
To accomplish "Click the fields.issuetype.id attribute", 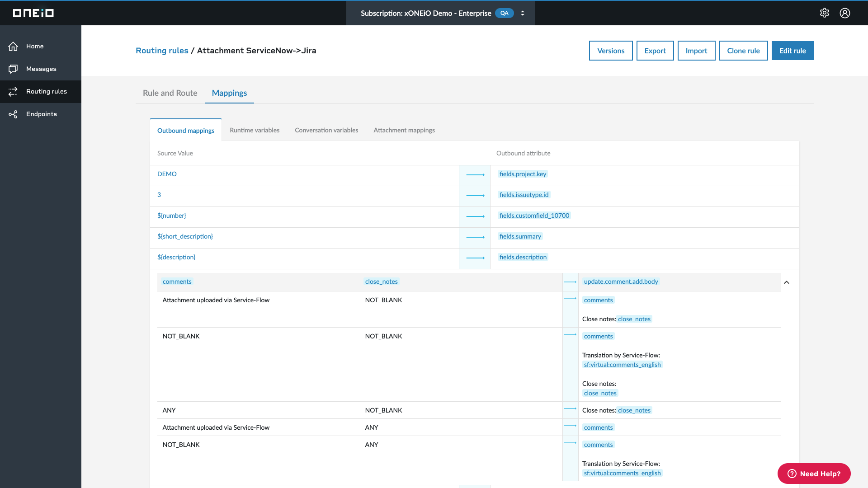I will (524, 195).
